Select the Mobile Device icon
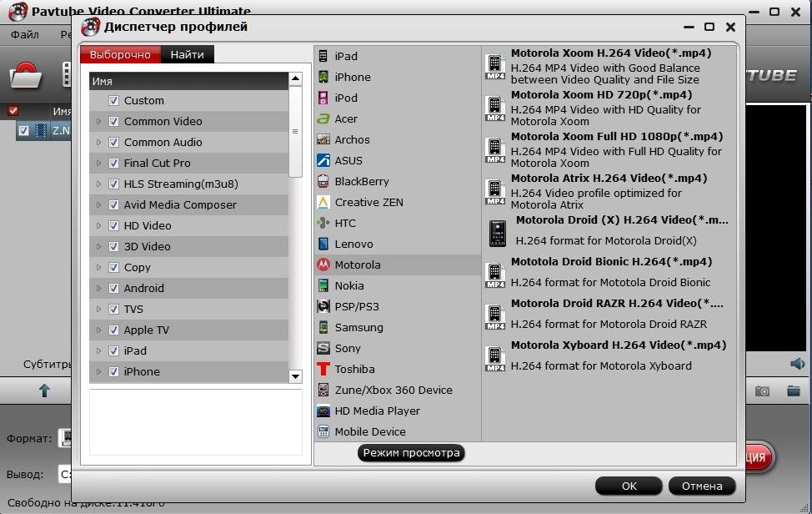The width and height of the screenshot is (812, 514). click(x=323, y=431)
